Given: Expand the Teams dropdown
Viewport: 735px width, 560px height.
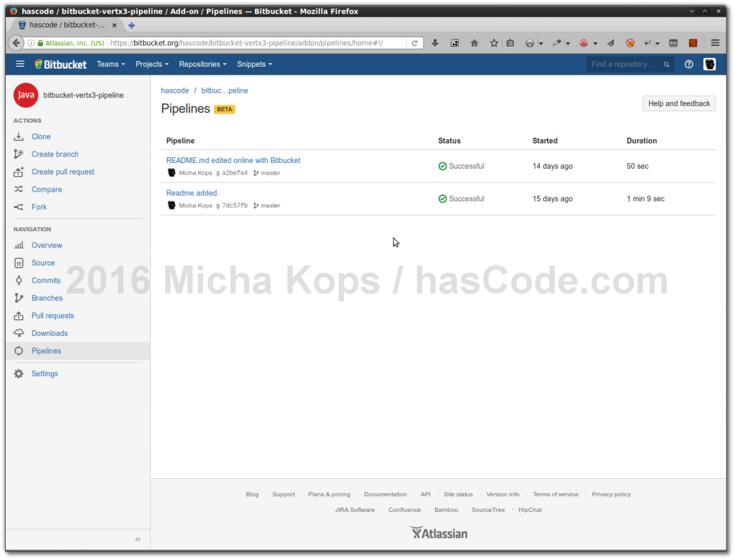Looking at the screenshot, I should click(x=111, y=65).
